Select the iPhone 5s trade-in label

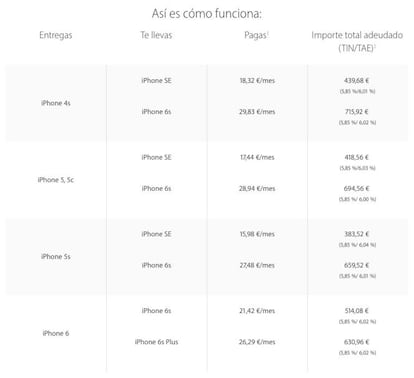(56, 257)
